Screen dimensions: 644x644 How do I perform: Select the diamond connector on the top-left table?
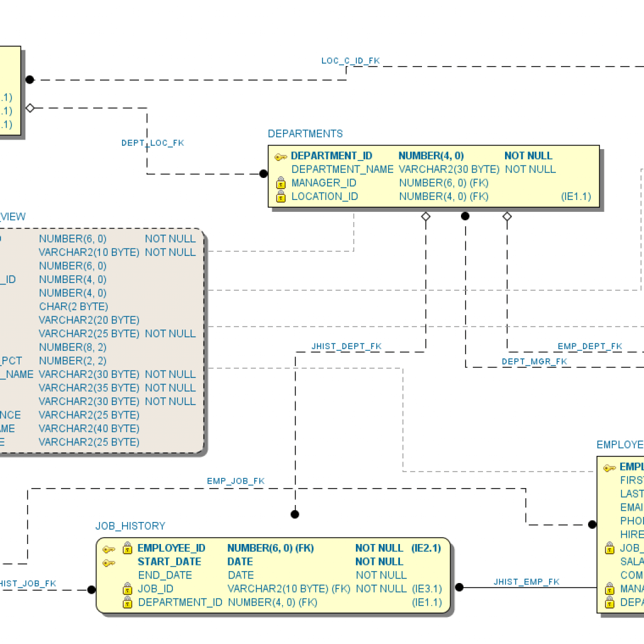29,108
